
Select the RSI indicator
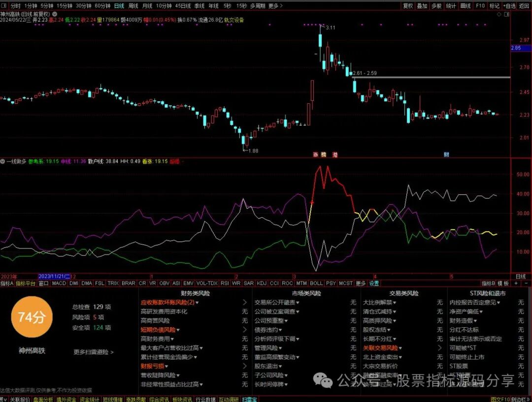point(225,283)
